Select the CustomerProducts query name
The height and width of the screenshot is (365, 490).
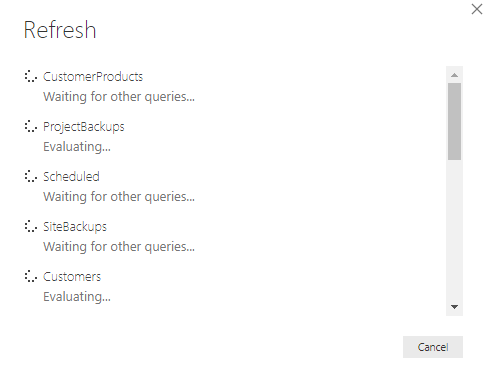pyautogui.click(x=93, y=77)
